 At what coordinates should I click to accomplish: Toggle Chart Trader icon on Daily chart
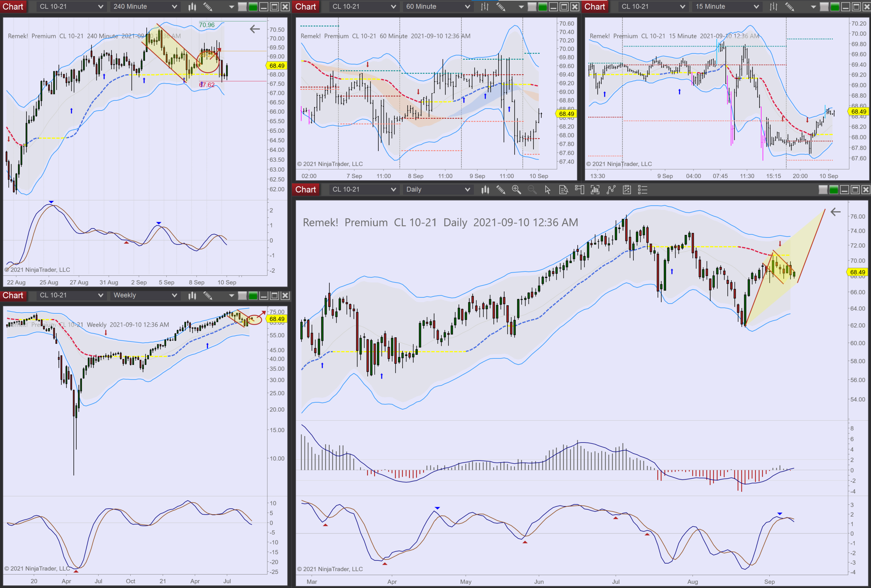(x=579, y=189)
